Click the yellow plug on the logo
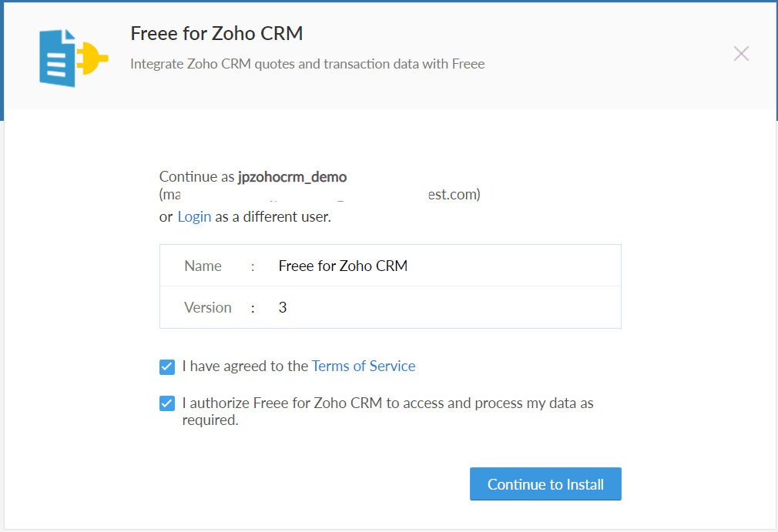Screen dimensions: 778x532 [92, 58]
